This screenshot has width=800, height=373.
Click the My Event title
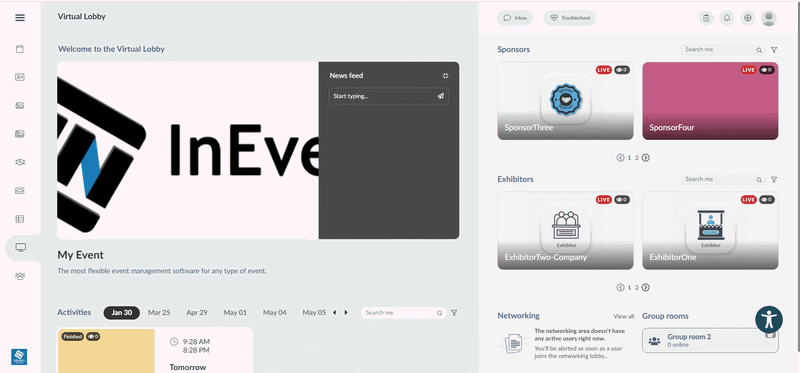coord(81,255)
